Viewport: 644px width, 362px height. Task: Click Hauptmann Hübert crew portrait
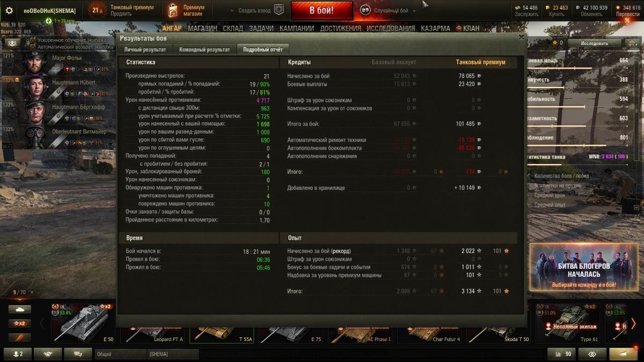[x=36, y=88]
